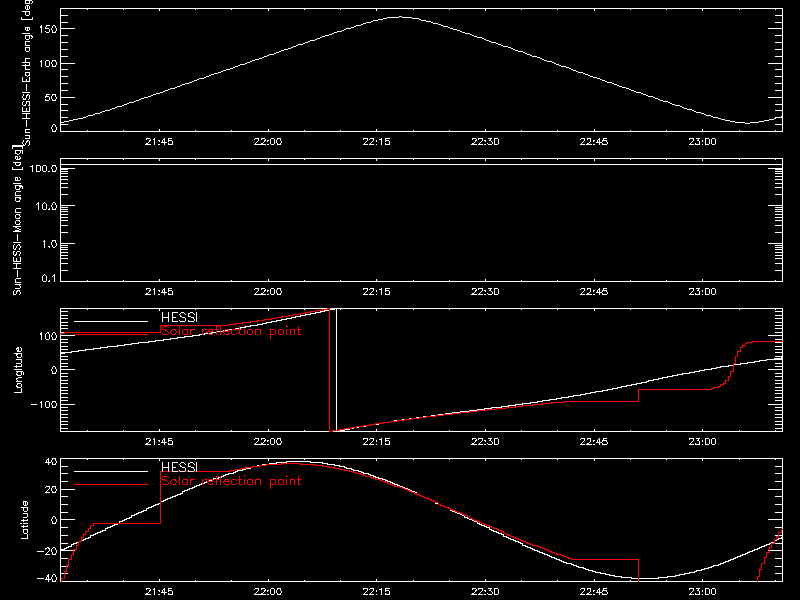Click the Latitude axis title
The width and height of the screenshot is (800, 600).
24,520
